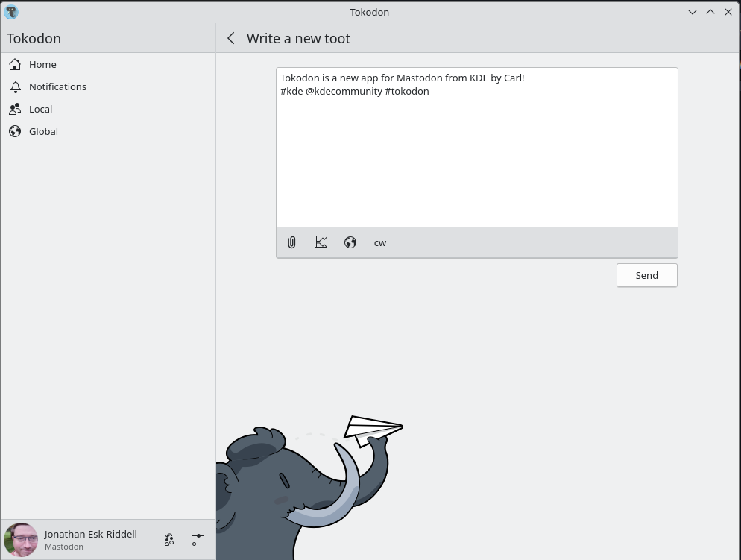Maximize the Tokodon window

(x=710, y=12)
